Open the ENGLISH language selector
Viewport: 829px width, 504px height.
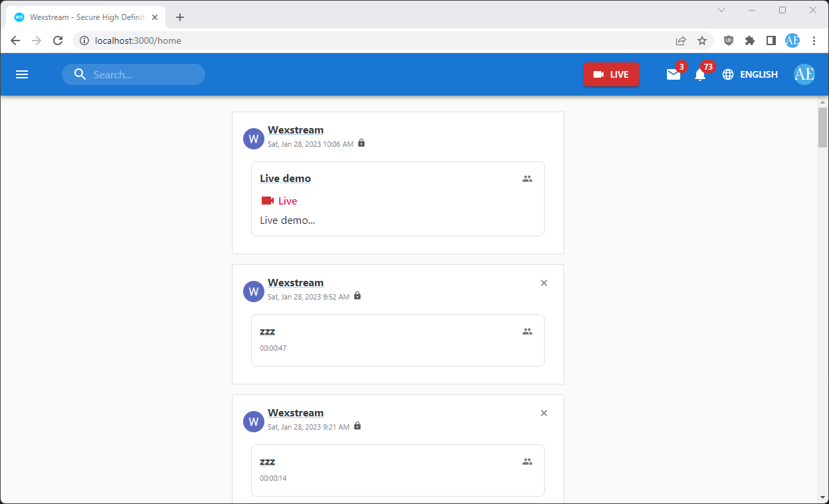pyautogui.click(x=750, y=74)
